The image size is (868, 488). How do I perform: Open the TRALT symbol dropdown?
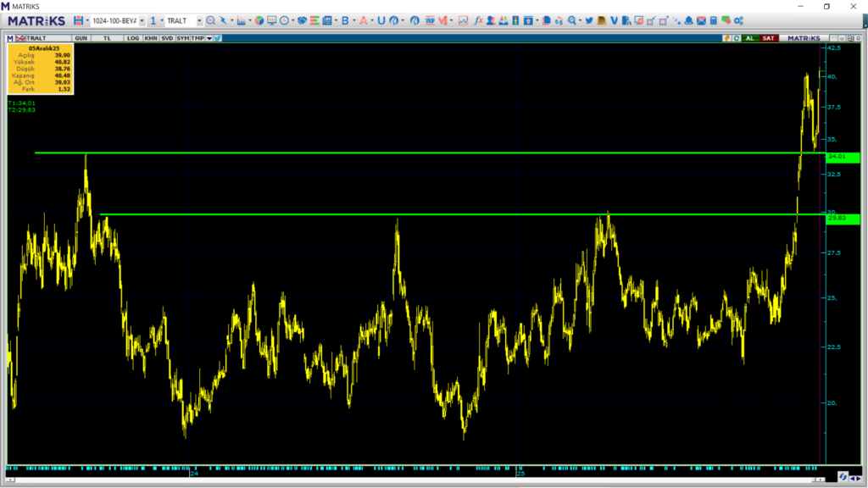pyautogui.click(x=199, y=20)
